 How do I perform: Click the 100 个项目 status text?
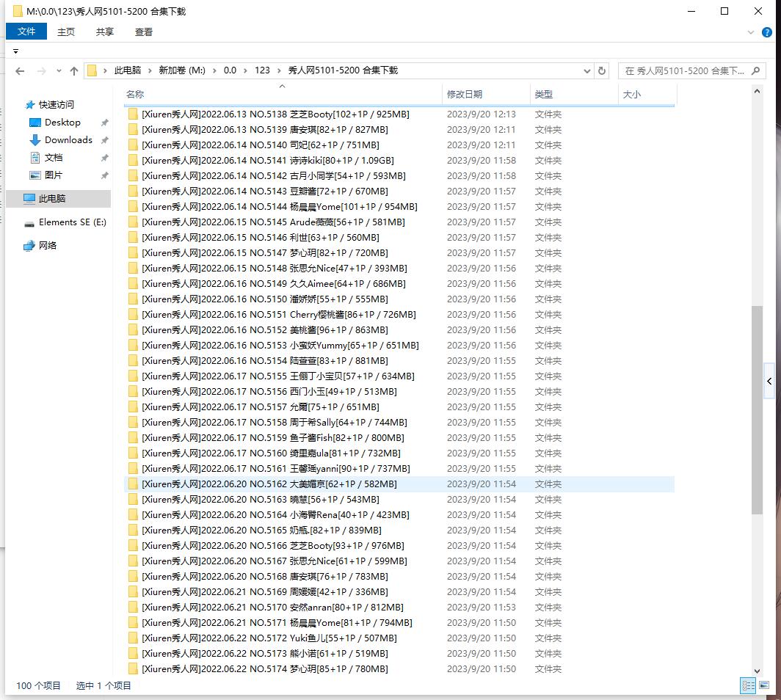coord(38,685)
